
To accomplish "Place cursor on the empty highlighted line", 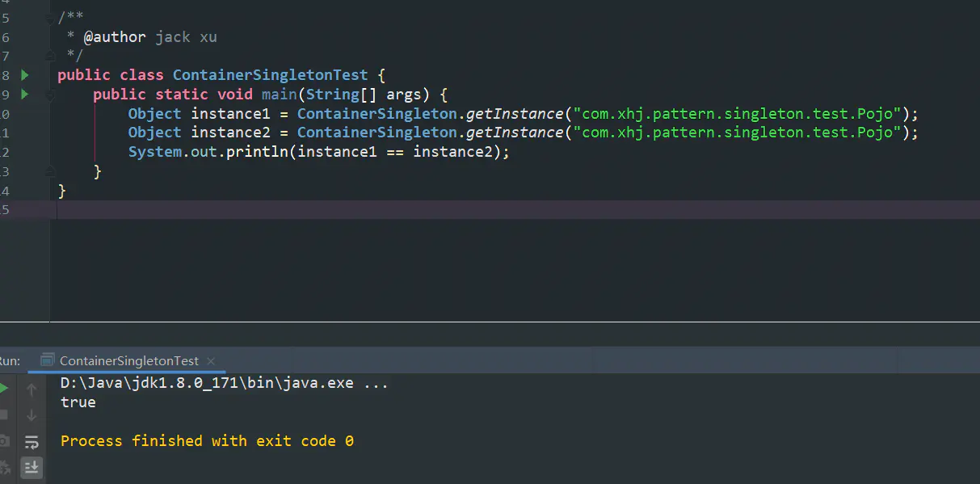I will pos(518,210).
